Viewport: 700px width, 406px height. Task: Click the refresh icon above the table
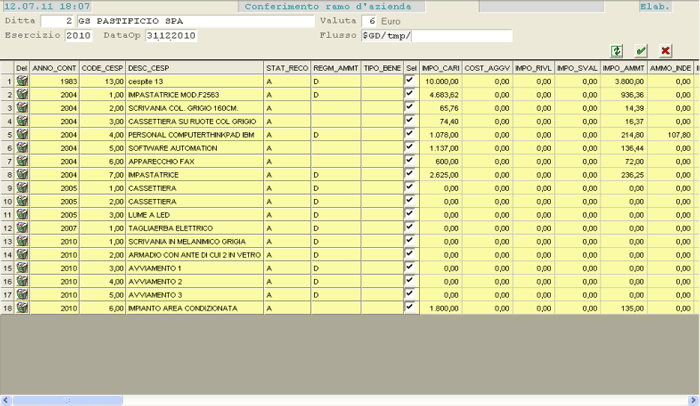pyautogui.click(x=617, y=51)
